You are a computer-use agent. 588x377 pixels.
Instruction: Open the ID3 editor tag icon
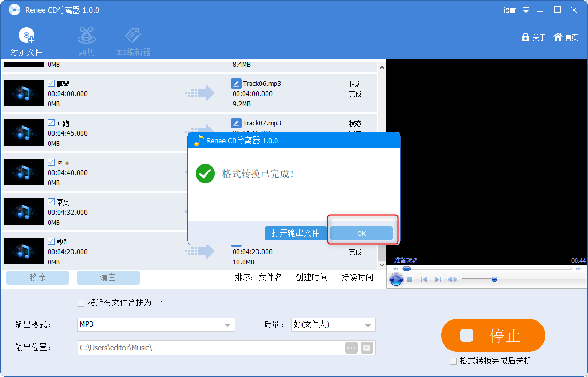(x=133, y=36)
